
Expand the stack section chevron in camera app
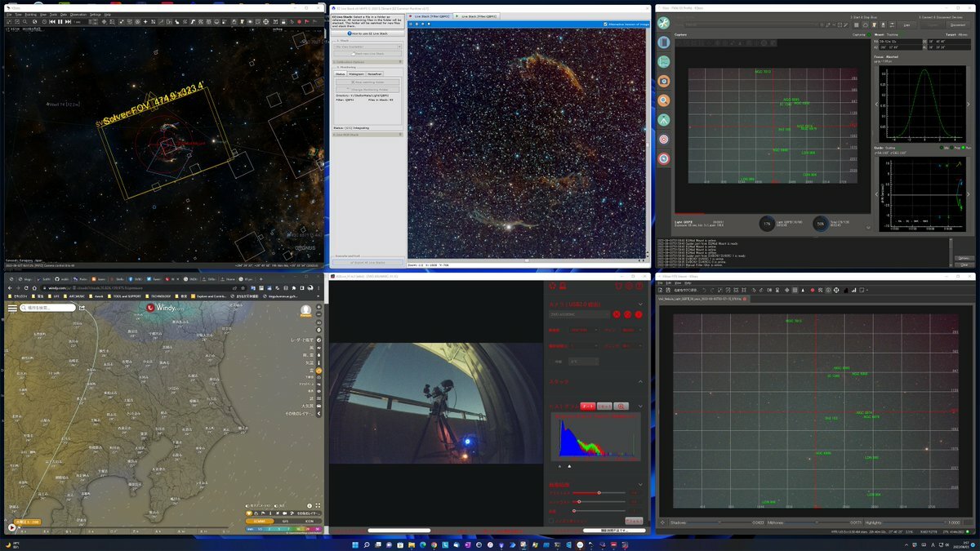640,381
